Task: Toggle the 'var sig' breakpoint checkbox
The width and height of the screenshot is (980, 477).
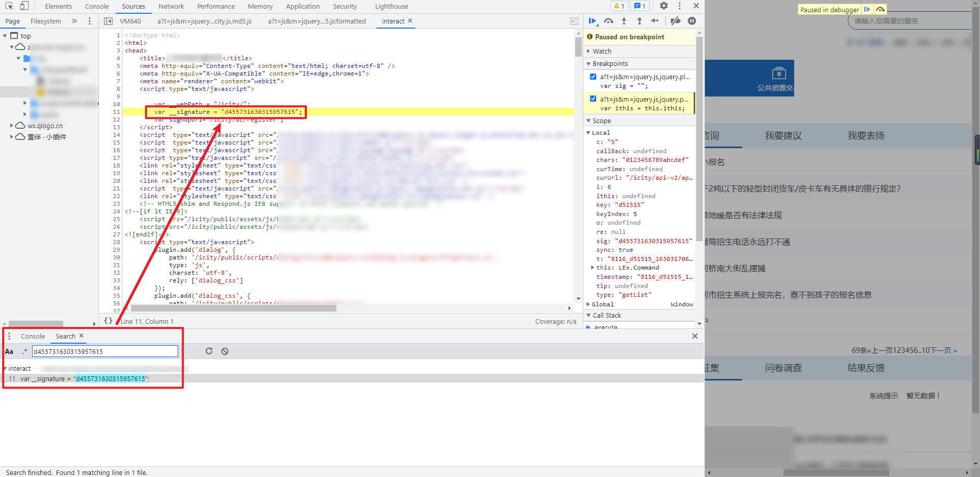Action: (x=593, y=77)
